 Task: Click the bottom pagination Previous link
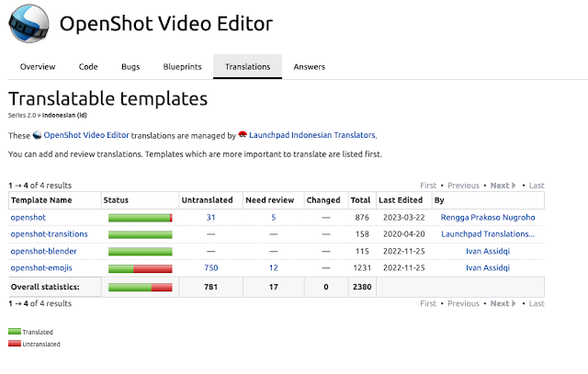click(x=463, y=303)
